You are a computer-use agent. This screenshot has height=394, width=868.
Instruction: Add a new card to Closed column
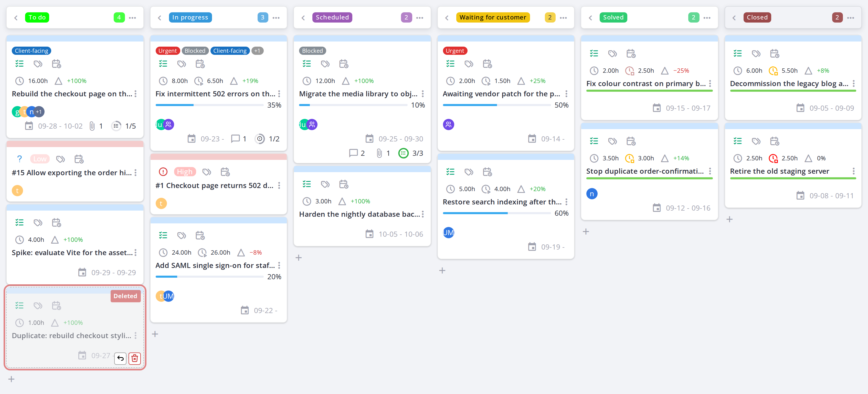point(729,219)
